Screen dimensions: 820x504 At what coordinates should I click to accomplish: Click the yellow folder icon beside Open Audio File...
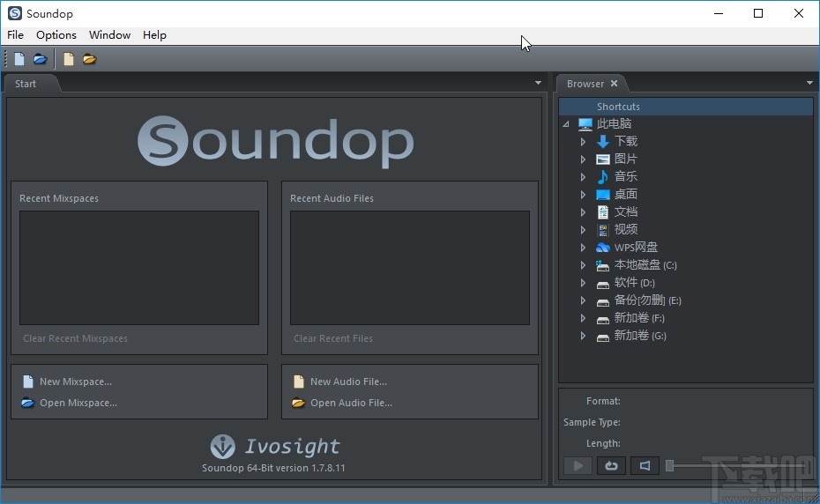click(x=299, y=403)
